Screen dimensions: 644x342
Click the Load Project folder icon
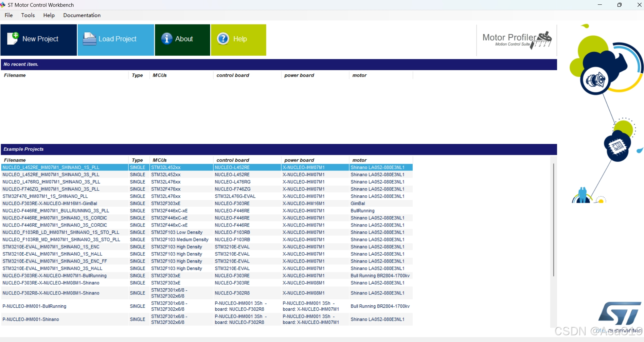click(89, 39)
